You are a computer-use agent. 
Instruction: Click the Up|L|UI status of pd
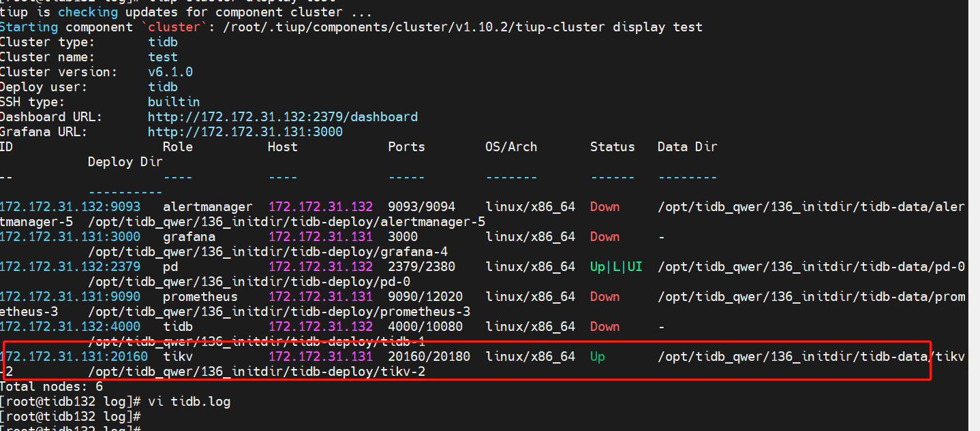point(616,267)
